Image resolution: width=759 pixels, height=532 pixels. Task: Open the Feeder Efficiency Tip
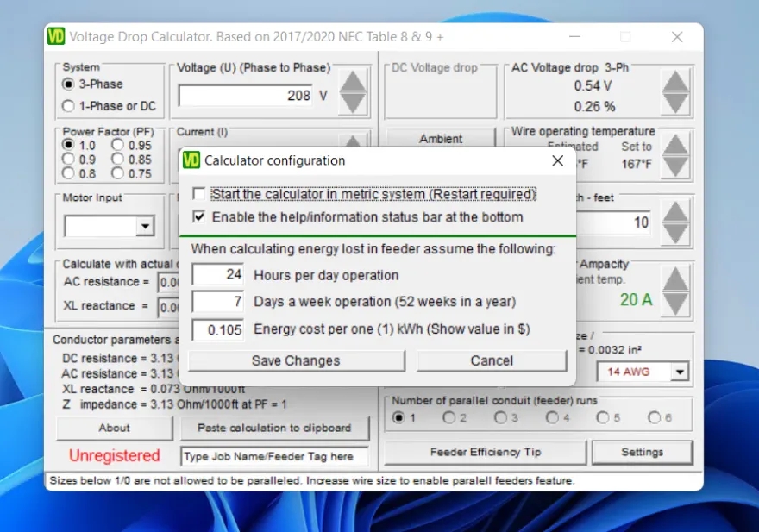click(x=486, y=452)
